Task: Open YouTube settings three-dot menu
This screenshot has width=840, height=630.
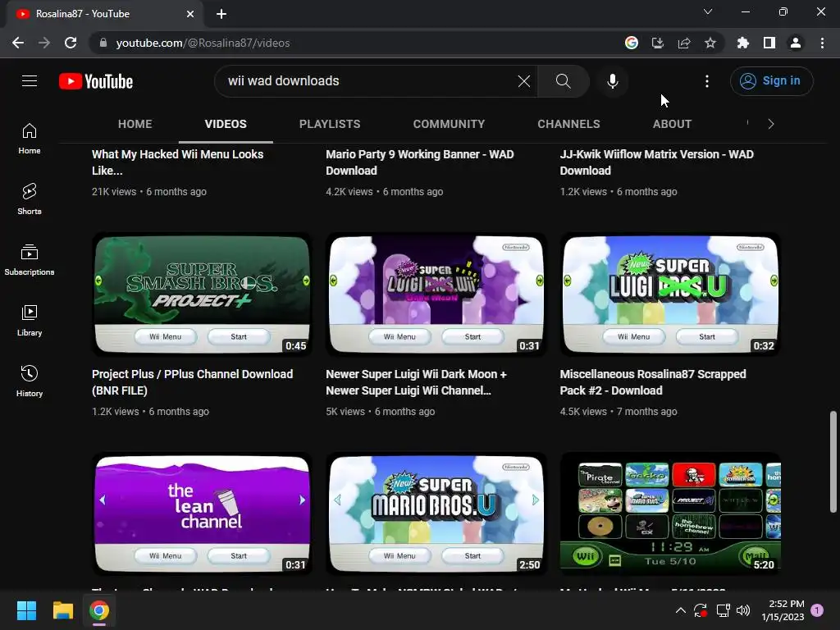Action: (x=706, y=81)
